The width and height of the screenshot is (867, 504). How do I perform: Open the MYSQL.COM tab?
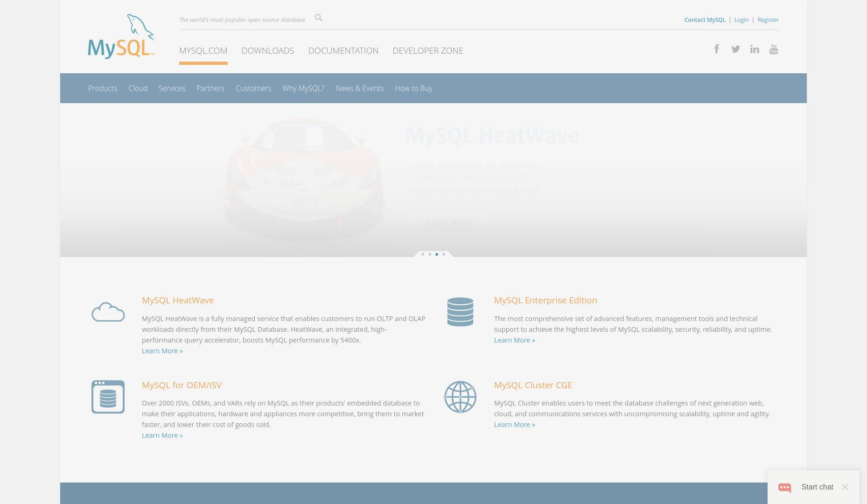[203, 50]
